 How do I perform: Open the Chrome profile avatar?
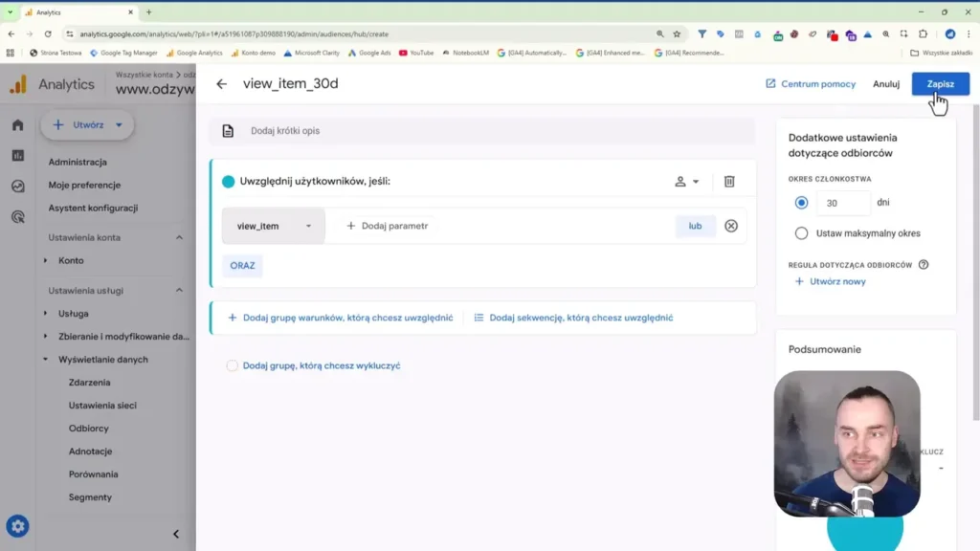(950, 33)
